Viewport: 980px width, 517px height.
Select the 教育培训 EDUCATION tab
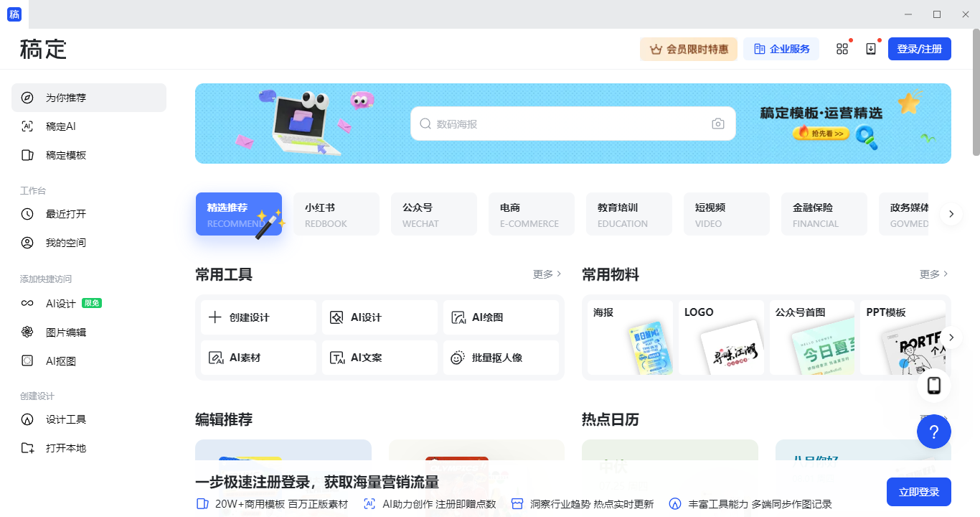coord(628,213)
